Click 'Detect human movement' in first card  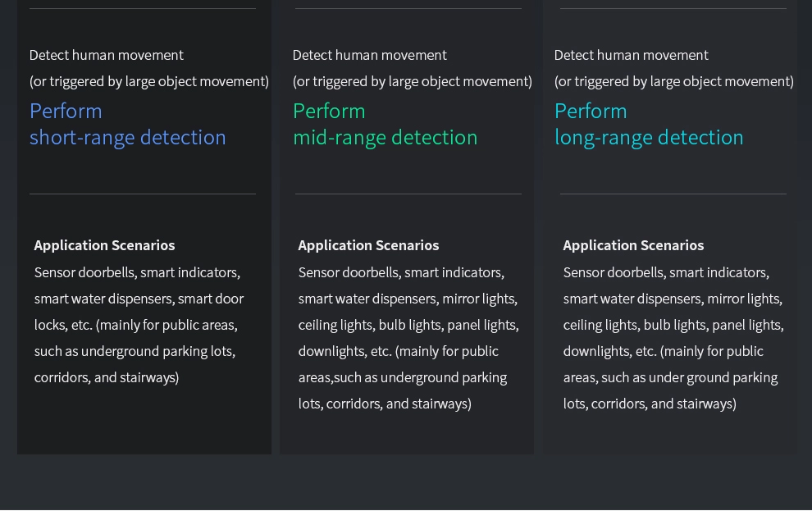tap(107, 55)
